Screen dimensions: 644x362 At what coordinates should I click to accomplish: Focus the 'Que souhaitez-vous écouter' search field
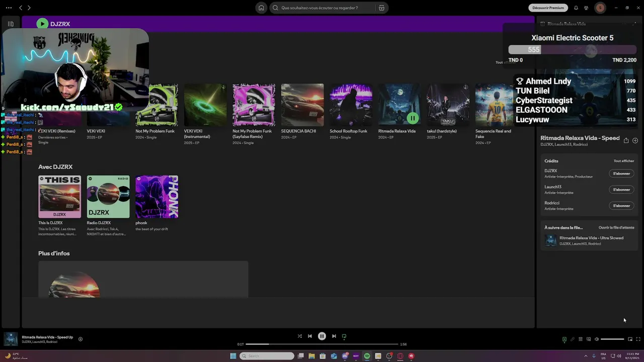(322, 8)
